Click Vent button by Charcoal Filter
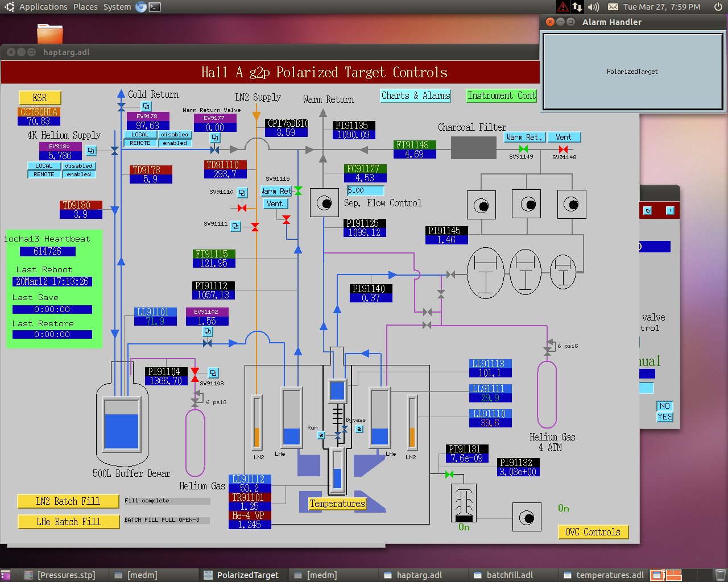Image resolution: width=728 pixels, height=582 pixels. coord(564,137)
